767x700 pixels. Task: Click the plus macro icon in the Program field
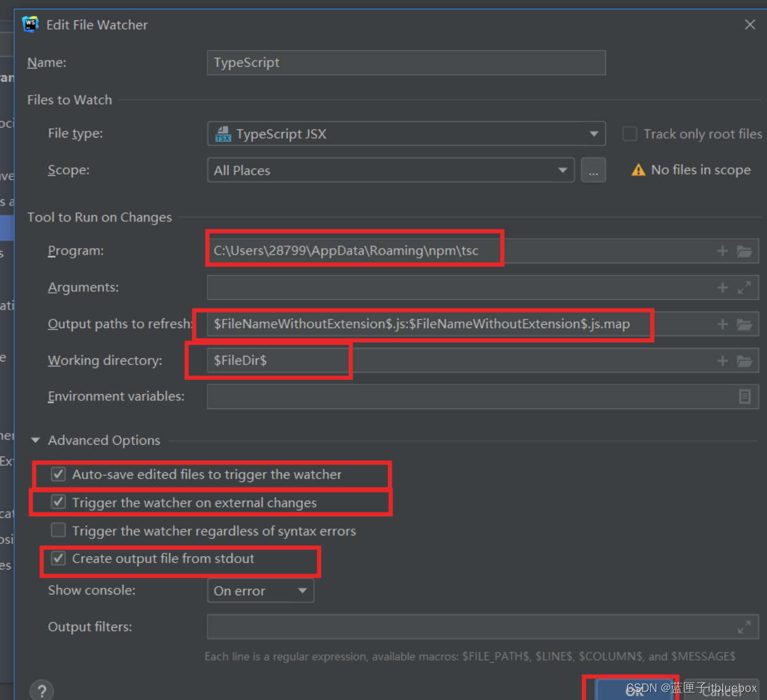(723, 251)
